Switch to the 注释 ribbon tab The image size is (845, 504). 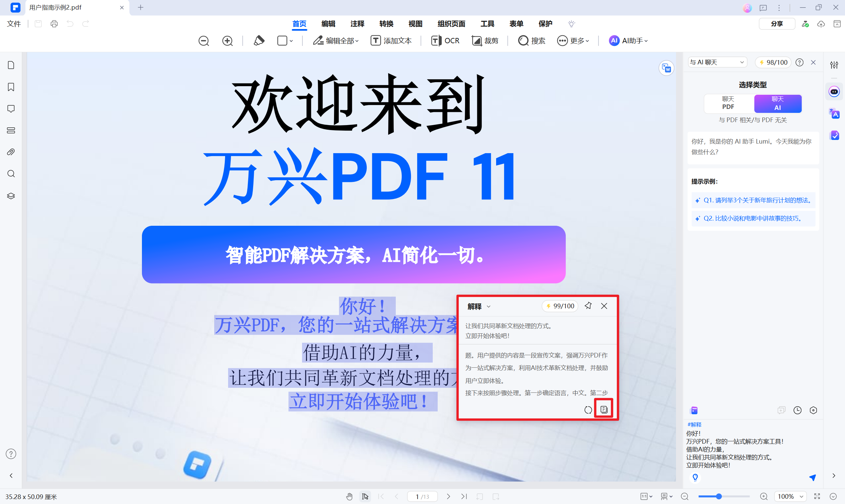pyautogui.click(x=357, y=24)
